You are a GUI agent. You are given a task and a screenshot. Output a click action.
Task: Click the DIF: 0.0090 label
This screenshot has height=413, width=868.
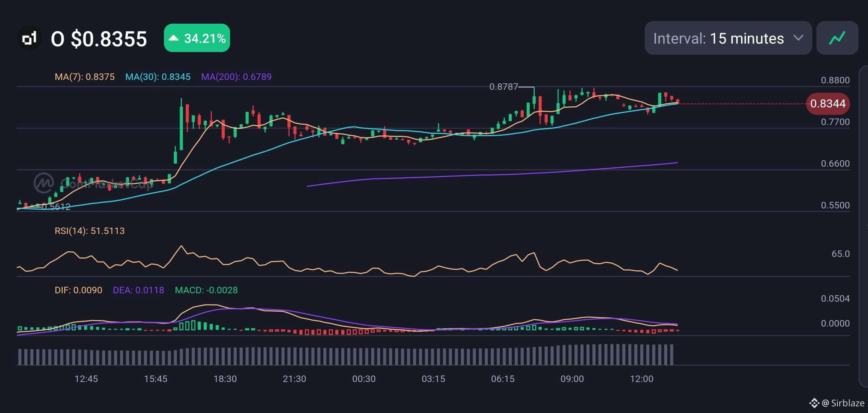coord(78,290)
